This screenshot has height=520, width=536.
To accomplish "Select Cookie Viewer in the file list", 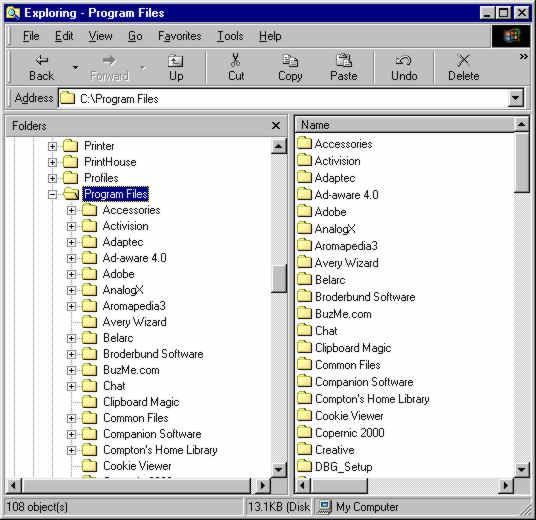I will tap(349, 416).
